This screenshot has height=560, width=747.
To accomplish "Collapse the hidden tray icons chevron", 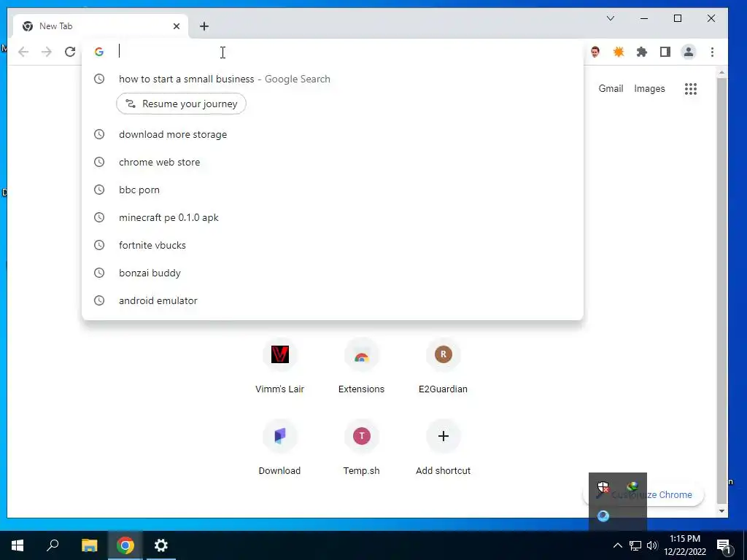I will click(617, 545).
